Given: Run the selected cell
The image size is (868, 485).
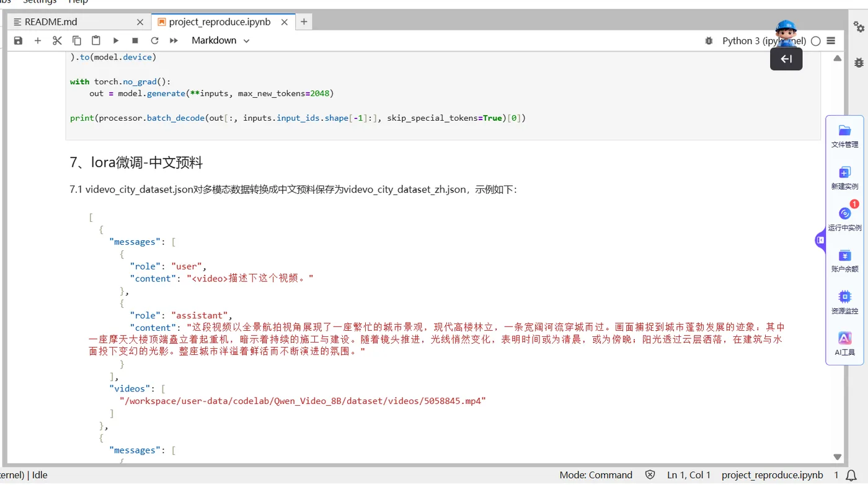Looking at the screenshot, I should [x=116, y=40].
